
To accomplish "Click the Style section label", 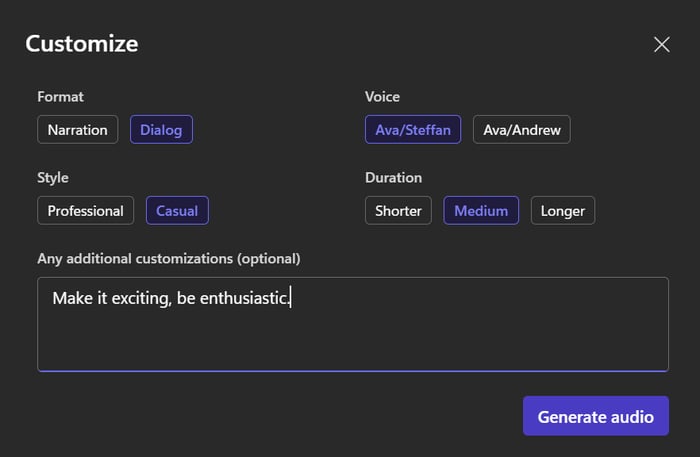I will click(x=53, y=177).
